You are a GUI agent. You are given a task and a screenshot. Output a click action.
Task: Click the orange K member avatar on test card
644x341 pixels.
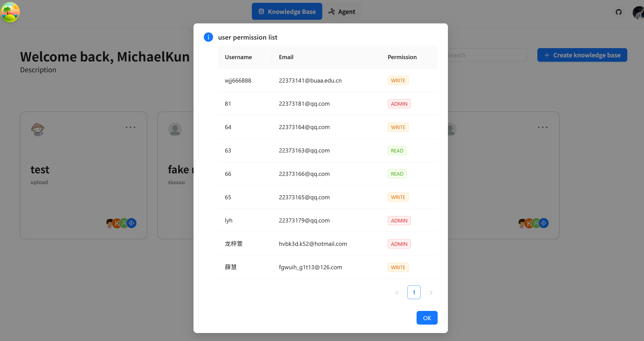click(x=117, y=223)
